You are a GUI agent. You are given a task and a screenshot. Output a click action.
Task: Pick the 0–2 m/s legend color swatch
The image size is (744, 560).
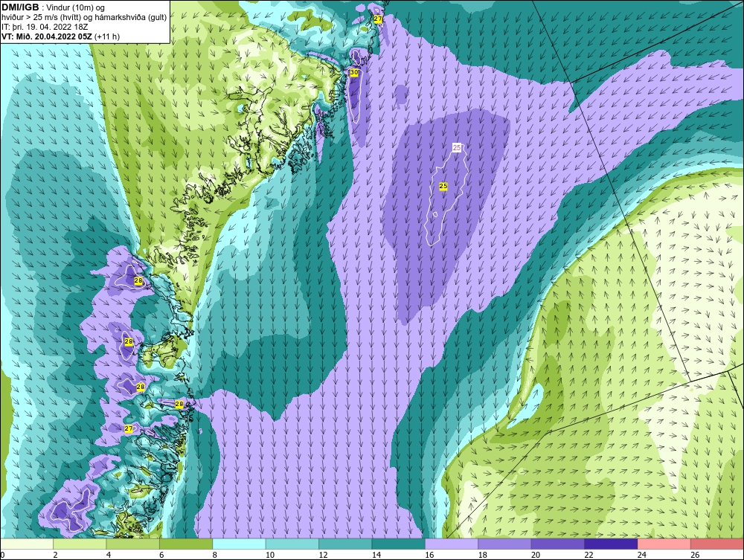[27, 544]
